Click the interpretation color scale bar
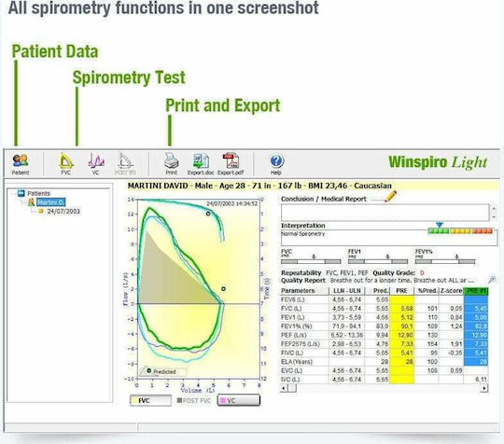The image size is (504, 444). [460, 230]
